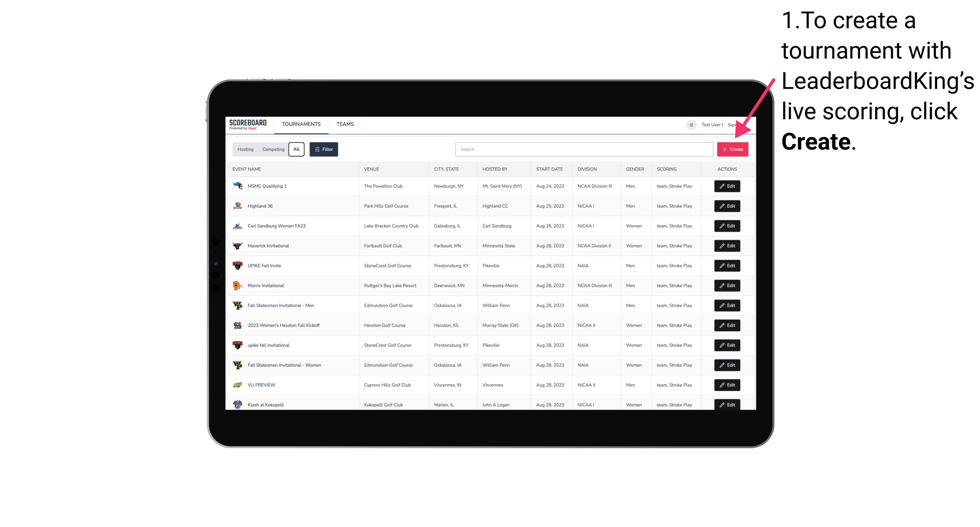This screenshot has height=527, width=980.
Task: Toggle the Hosting filter tab
Action: pos(245,149)
